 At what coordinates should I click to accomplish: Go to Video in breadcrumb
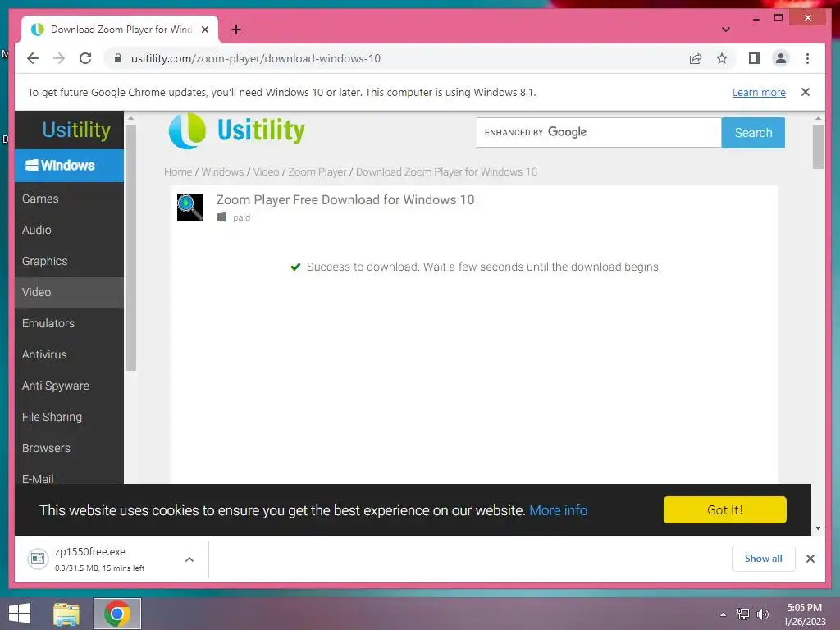coord(266,172)
